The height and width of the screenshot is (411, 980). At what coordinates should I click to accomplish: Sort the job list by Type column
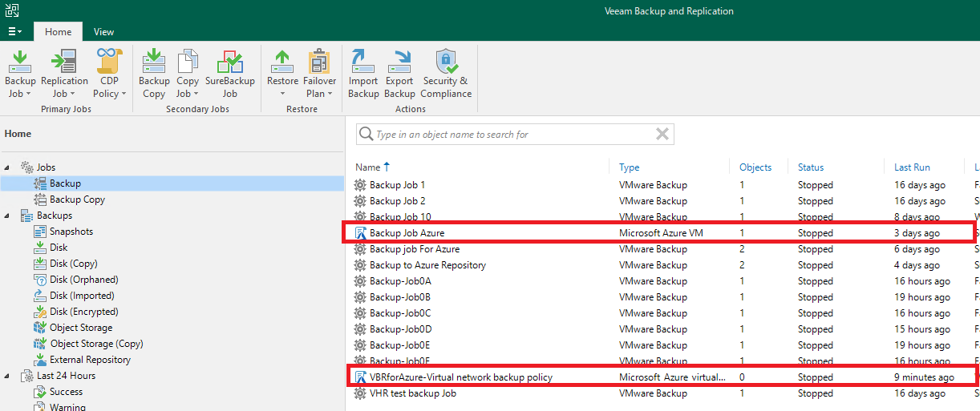[x=630, y=167]
